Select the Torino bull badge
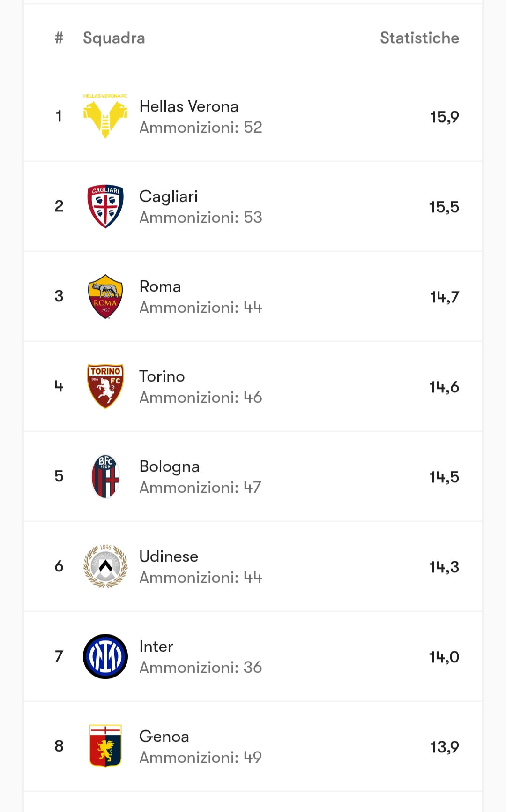This screenshot has height=812, width=506. [105, 386]
